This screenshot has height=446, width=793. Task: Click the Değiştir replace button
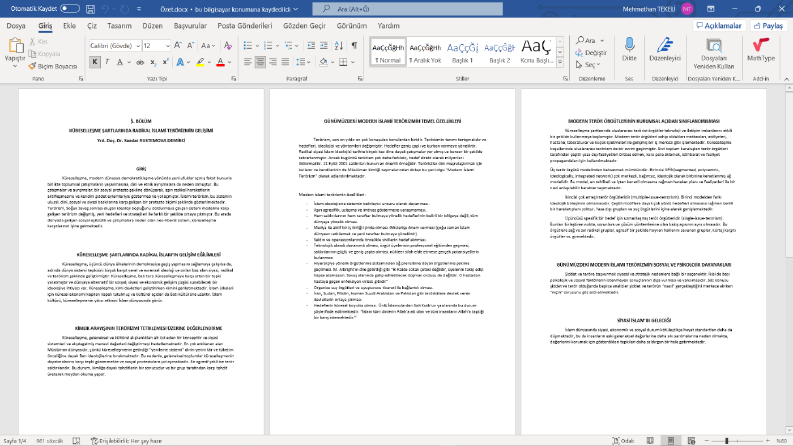pos(591,53)
